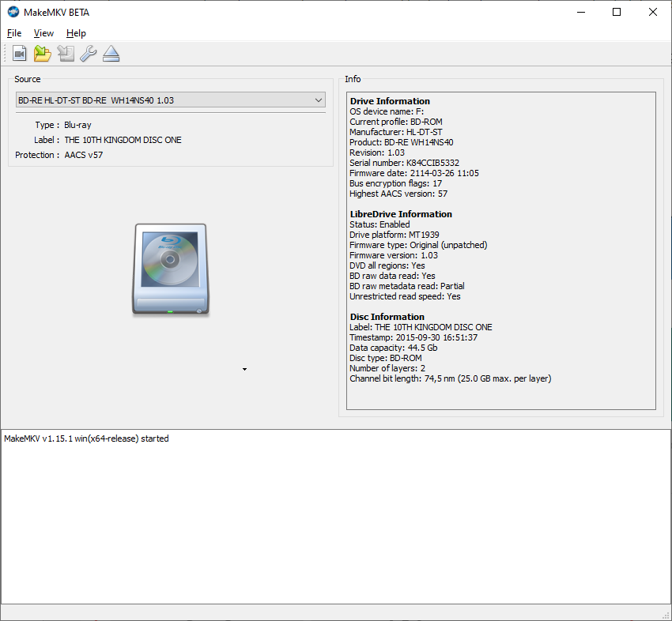
Task: Click the 'Status: Enabled' line
Action: pyautogui.click(x=379, y=224)
